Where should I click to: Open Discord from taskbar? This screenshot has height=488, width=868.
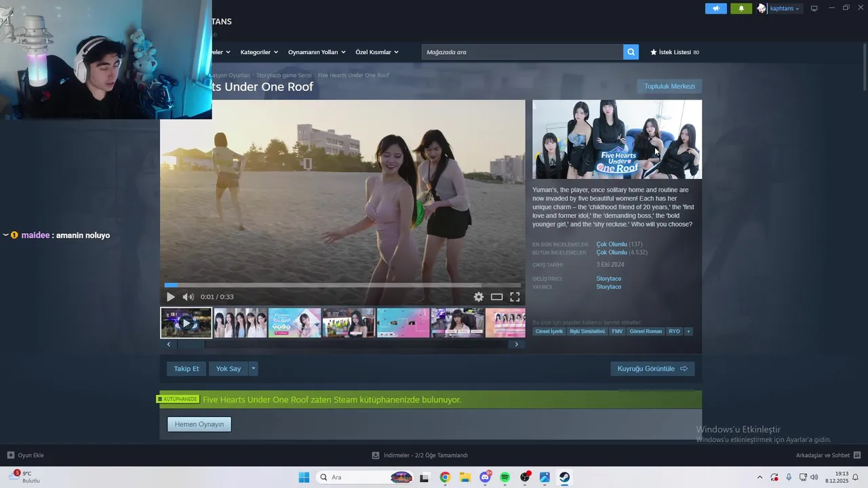point(485,477)
